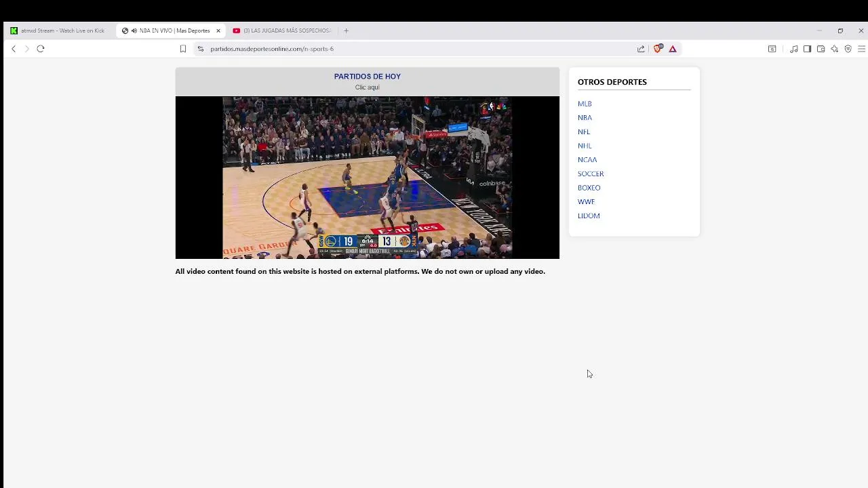Click the 'Clic aquí' link
Viewport: 868px width, 488px height.
coord(368,87)
